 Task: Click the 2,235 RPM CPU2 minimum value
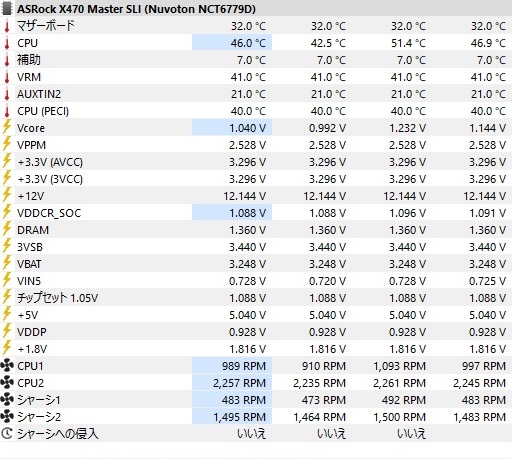coord(319,383)
